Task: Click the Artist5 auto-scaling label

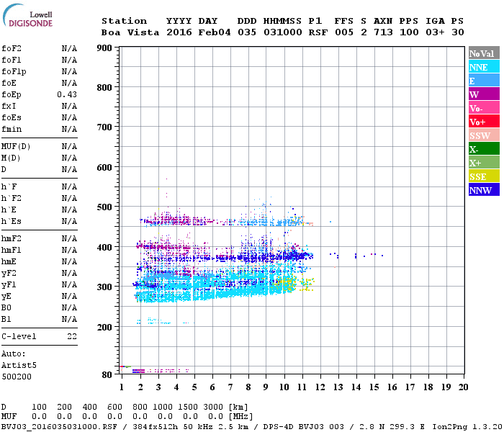Action: coord(19,366)
